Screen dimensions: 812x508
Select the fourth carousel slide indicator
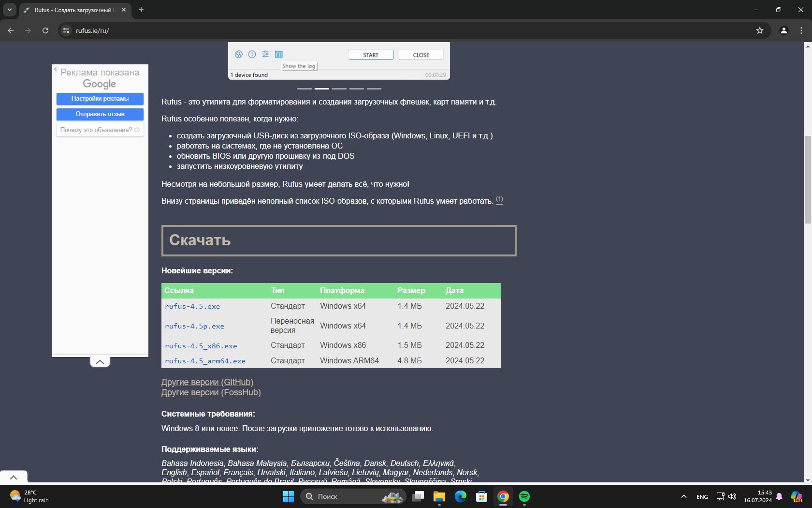357,89
